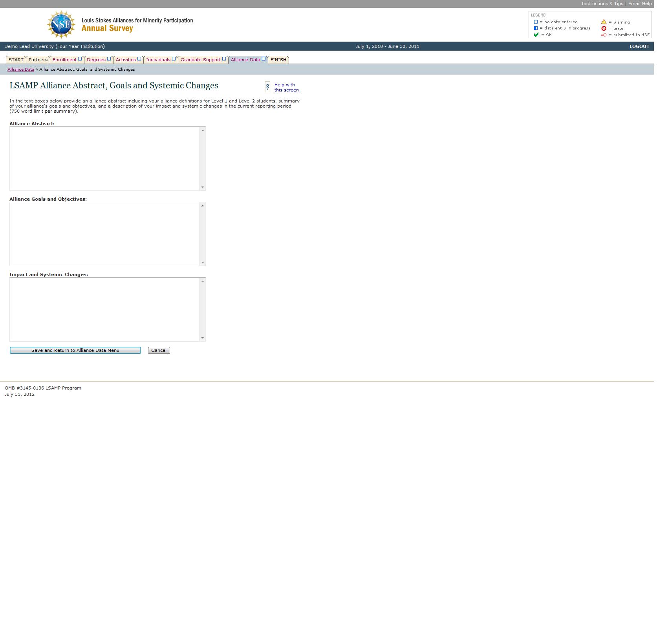Go to the FINISH tab
The height and width of the screenshot is (644, 657).
pos(278,60)
